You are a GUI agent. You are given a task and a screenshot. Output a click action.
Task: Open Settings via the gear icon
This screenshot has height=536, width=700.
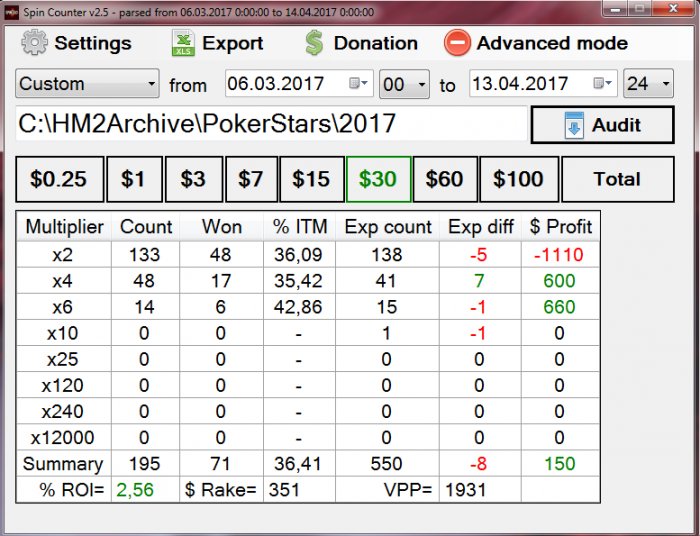point(34,43)
